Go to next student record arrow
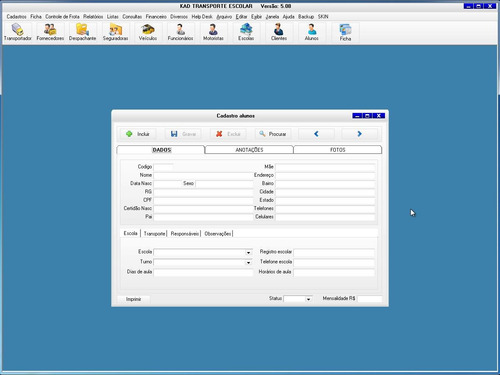Viewport: 500px width, 375px height. [359, 134]
